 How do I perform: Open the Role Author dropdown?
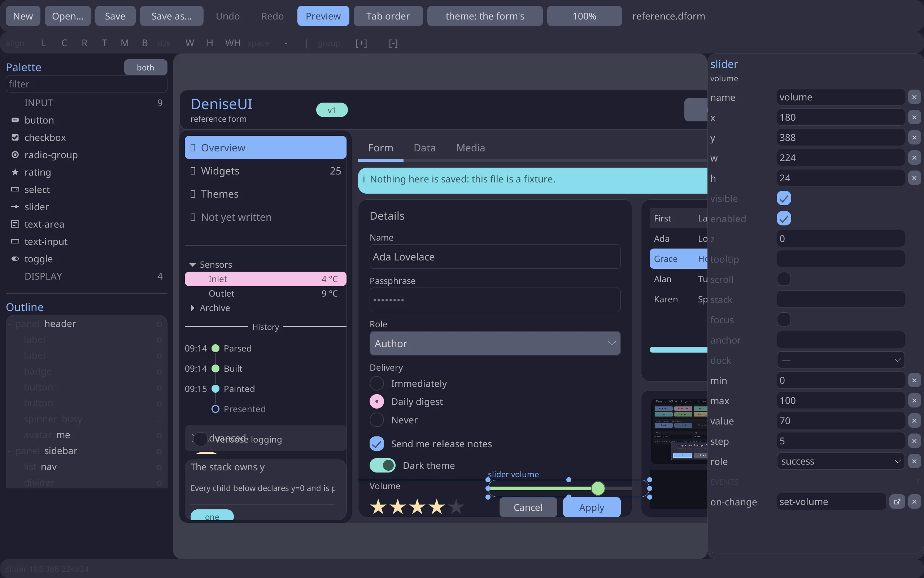point(495,343)
